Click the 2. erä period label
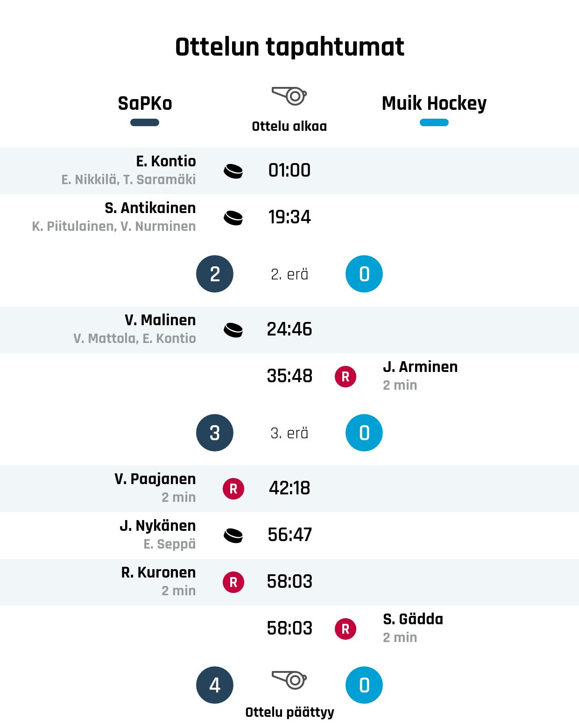The image size is (579, 728). pos(289,274)
